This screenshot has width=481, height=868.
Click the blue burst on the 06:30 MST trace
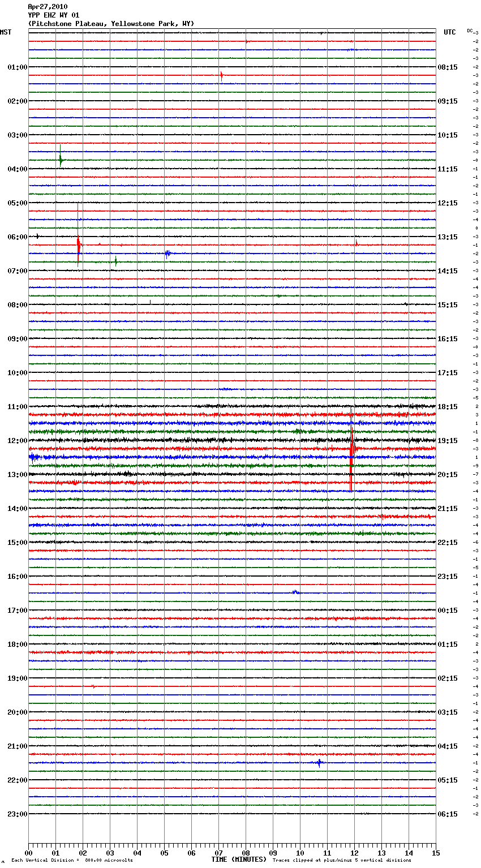(168, 253)
